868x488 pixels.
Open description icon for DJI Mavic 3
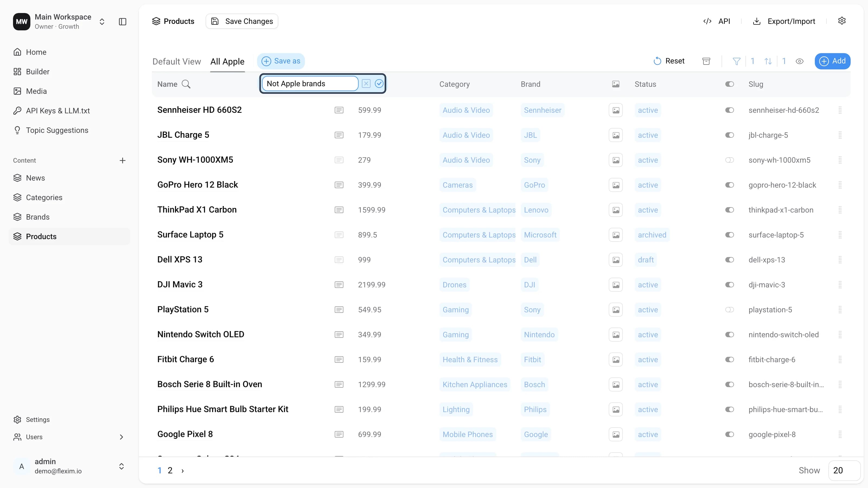[x=339, y=285]
